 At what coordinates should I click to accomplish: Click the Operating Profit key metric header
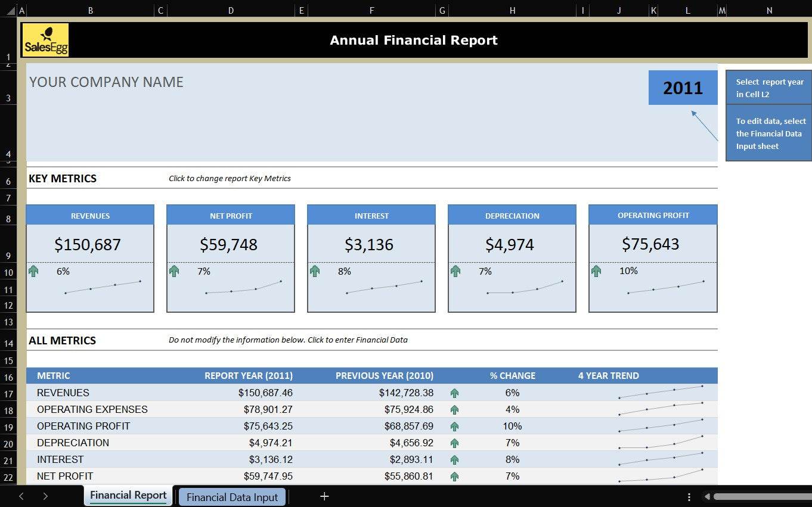[653, 216]
